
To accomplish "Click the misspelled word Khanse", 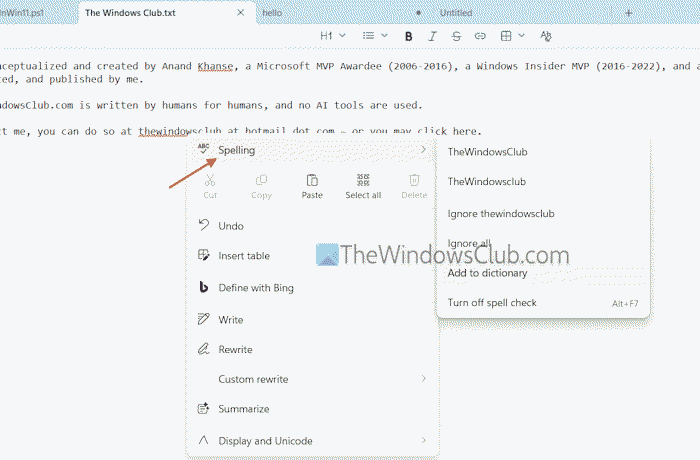I will click(215, 67).
